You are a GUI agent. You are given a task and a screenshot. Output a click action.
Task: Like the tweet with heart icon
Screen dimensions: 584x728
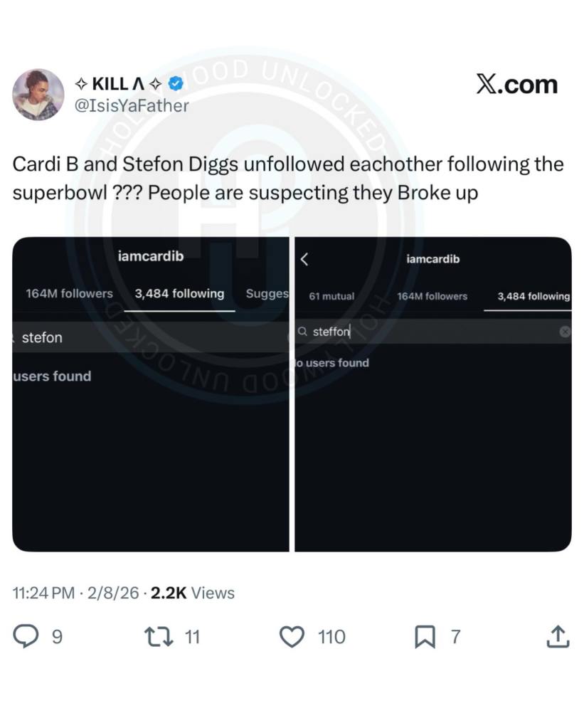point(292,636)
